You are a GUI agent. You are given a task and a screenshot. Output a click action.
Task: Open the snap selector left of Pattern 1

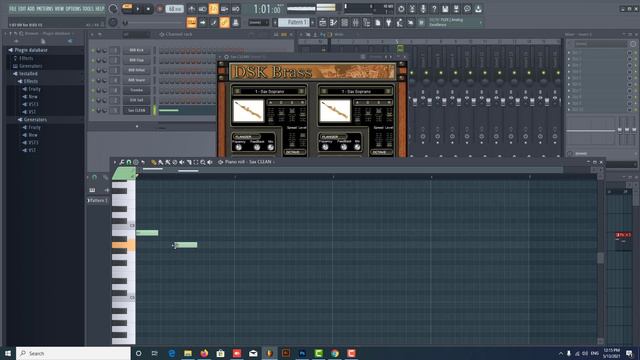tap(258, 22)
